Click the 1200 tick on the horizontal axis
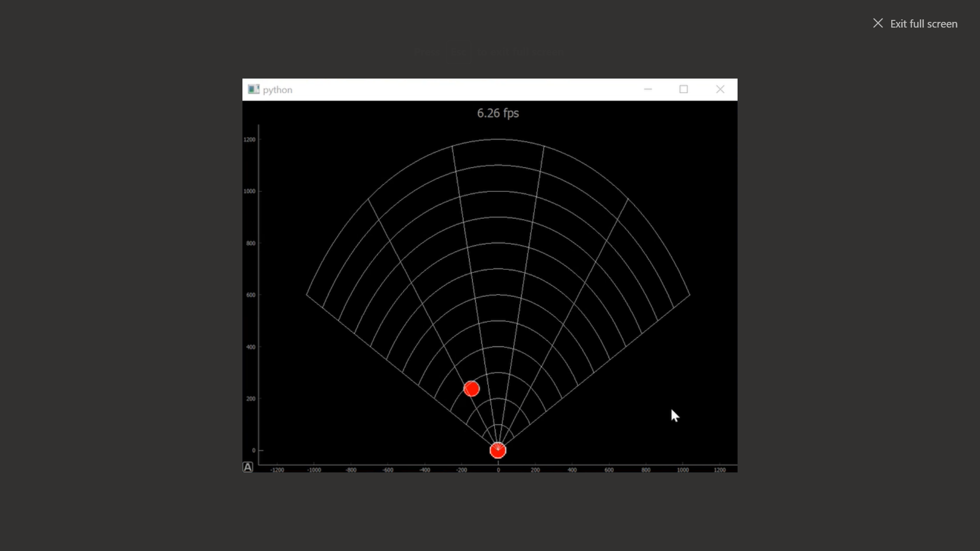The image size is (980, 551). 719,470
